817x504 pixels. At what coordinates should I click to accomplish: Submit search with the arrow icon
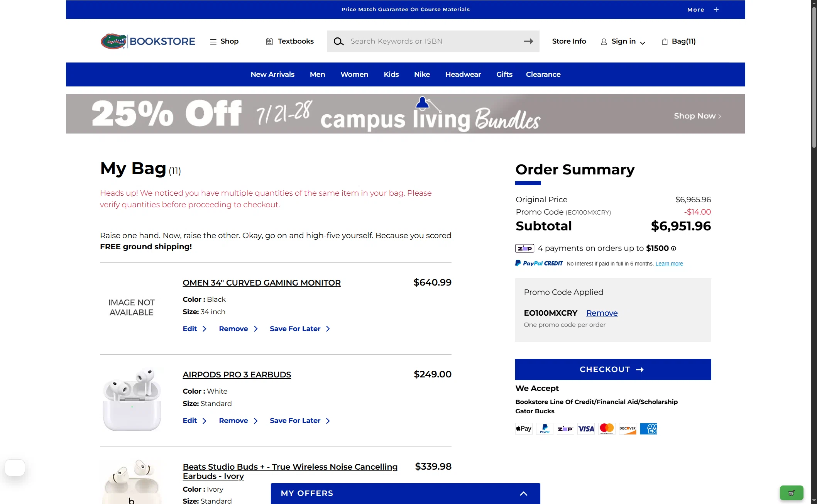coord(528,41)
